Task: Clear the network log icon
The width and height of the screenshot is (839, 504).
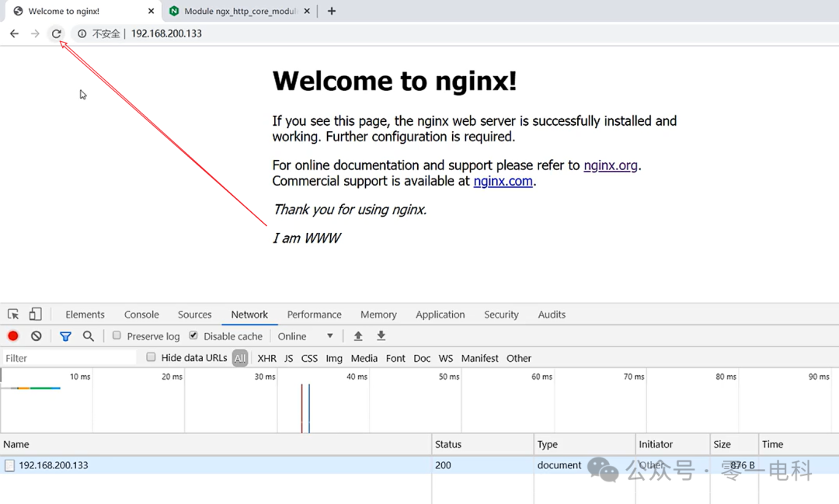Action: click(x=37, y=336)
